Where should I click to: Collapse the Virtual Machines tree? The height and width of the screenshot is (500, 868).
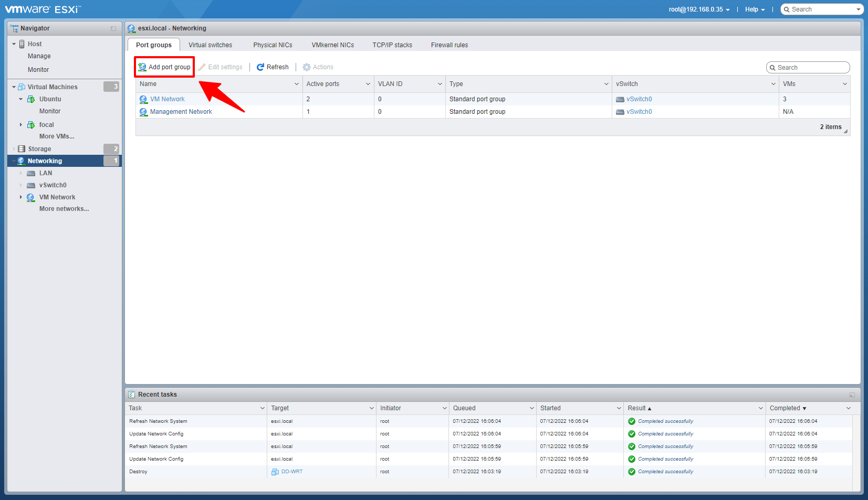(x=14, y=87)
